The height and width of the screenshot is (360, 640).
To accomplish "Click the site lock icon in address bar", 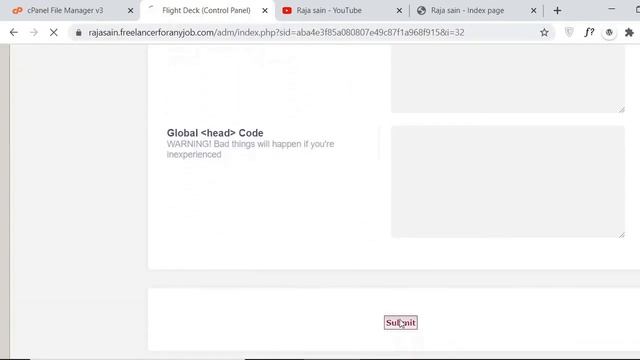I will point(78,33).
